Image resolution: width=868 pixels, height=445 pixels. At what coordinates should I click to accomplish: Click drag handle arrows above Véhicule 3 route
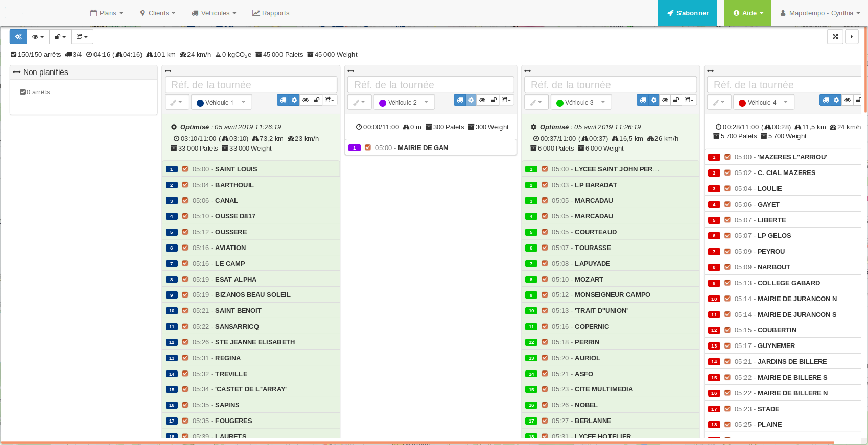[528, 71]
